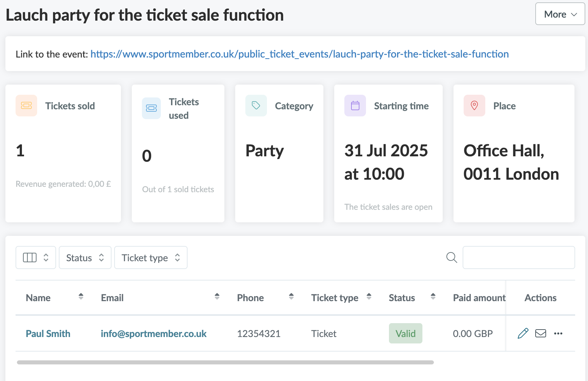Viewport: 588px width, 381px height.
Task: Click the orange Tickets sold icon
Action: pyautogui.click(x=26, y=106)
